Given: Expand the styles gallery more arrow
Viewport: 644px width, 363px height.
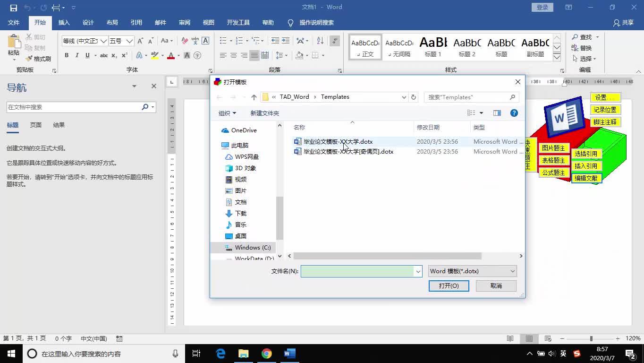Looking at the screenshot, I should point(557,57).
